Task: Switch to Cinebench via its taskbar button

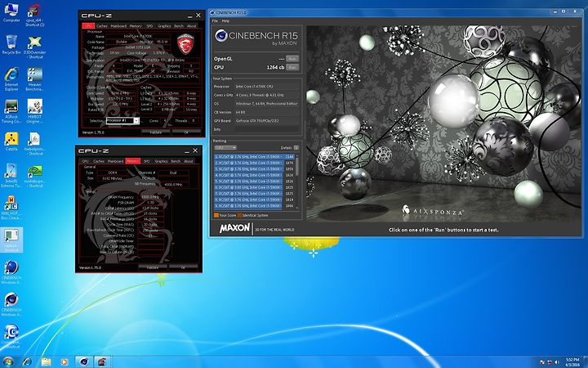Action: pos(84,362)
